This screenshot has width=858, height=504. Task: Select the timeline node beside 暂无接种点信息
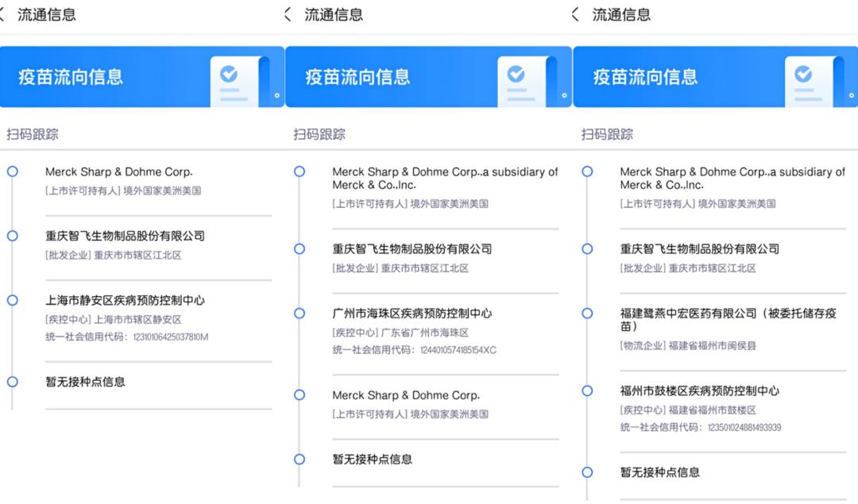click(12, 382)
